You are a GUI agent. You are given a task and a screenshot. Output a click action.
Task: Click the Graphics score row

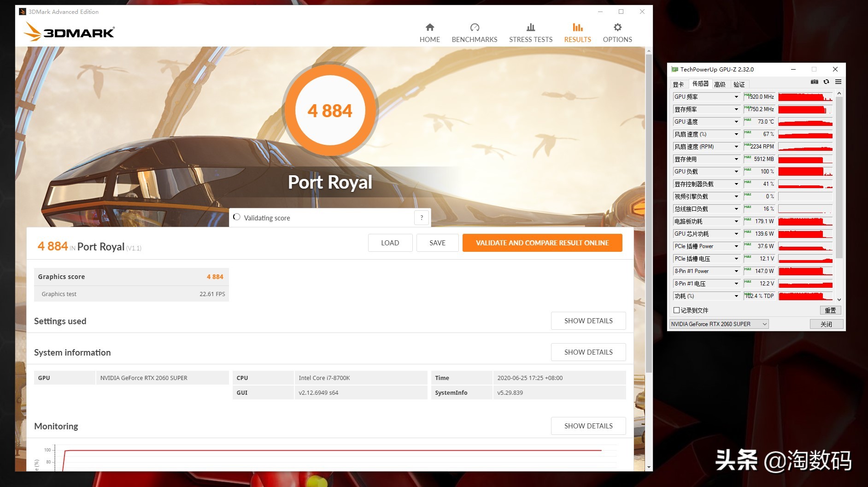pos(131,277)
